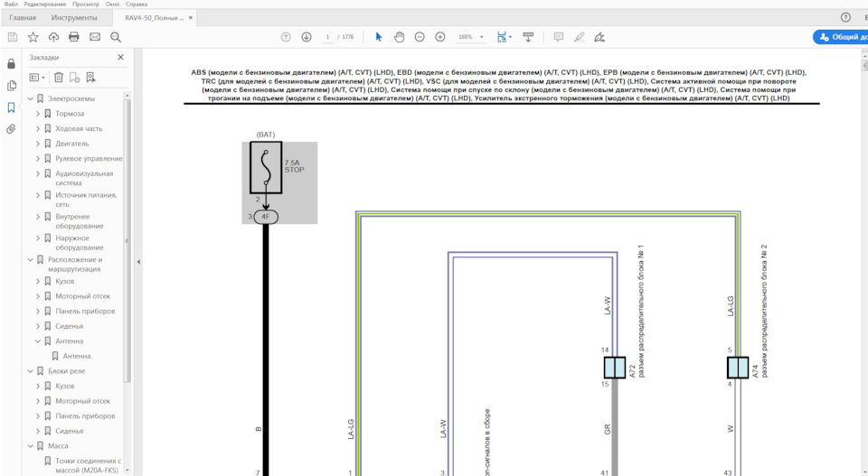Collapse navigation pane with side arrow

click(x=138, y=262)
